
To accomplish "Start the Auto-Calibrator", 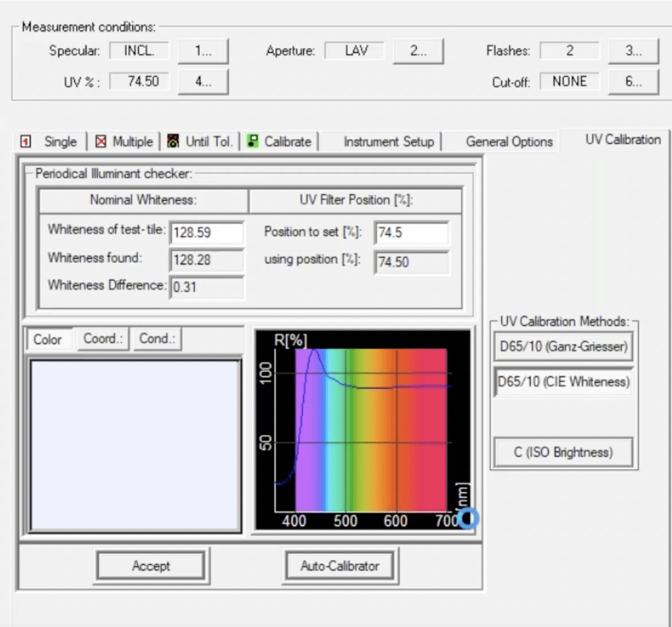I will click(x=340, y=566).
